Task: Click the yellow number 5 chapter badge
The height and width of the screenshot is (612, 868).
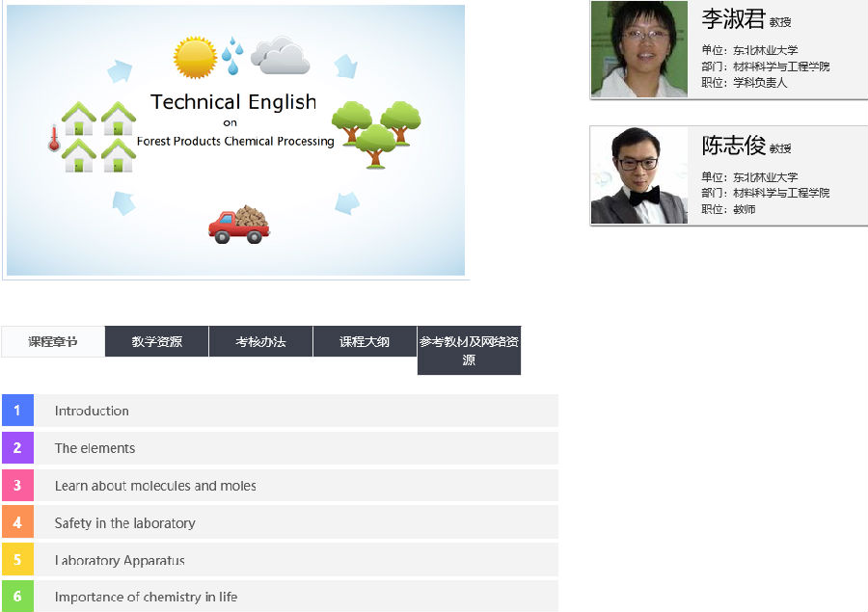Action: point(17,560)
